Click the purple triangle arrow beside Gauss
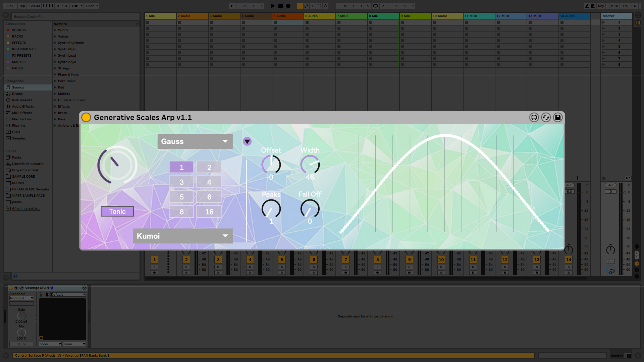Viewport: 644px width, 362px height. click(x=247, y=141)
